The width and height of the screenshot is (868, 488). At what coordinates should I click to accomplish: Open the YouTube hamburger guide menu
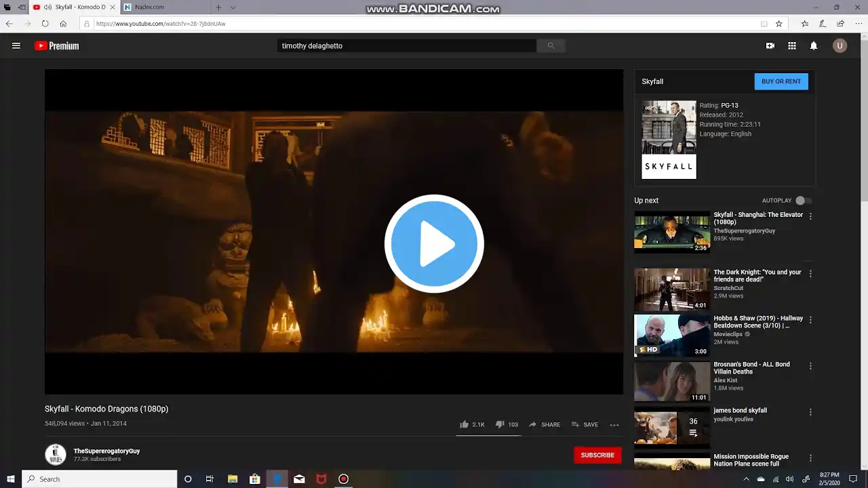coord(16,46)
